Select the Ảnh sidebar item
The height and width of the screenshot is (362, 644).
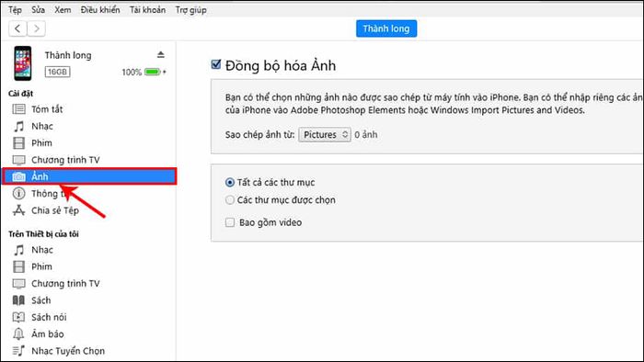click(89, 176)
